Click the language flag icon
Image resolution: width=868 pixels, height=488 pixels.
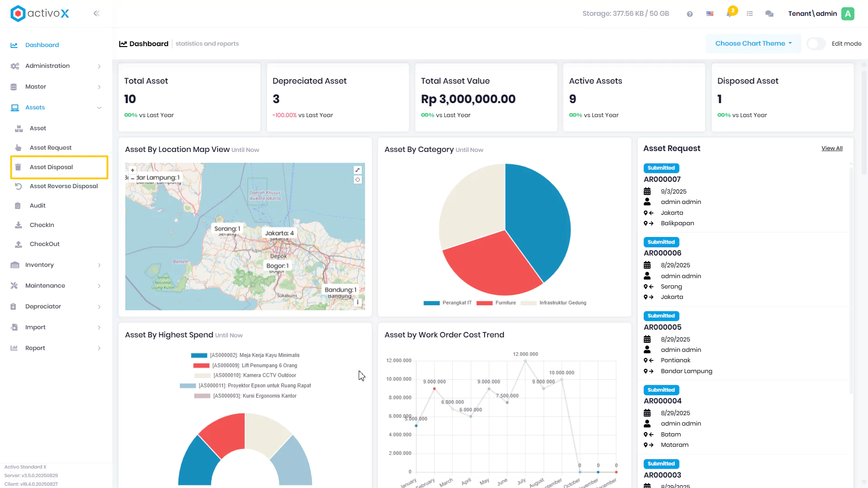point(710,14)
